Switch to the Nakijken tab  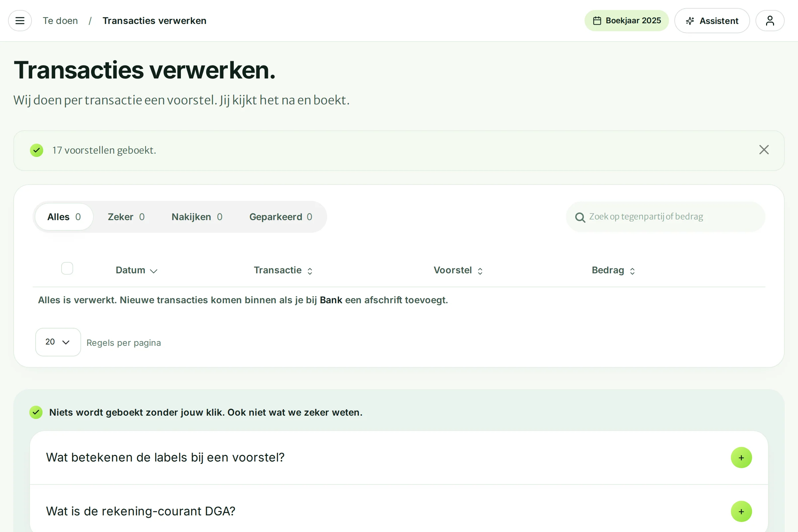(197, 217)
